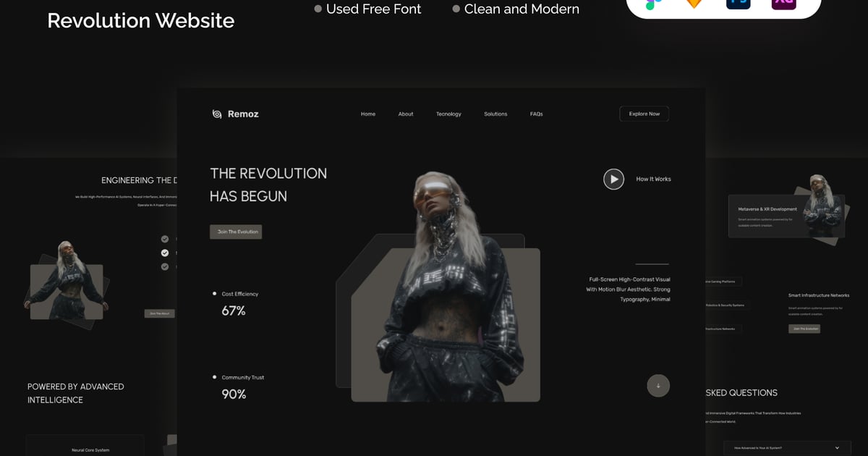This screenshot has height=456, width=868.
Task: Toggle the highlighted white checkmark circle
Action: click(165, 253)
